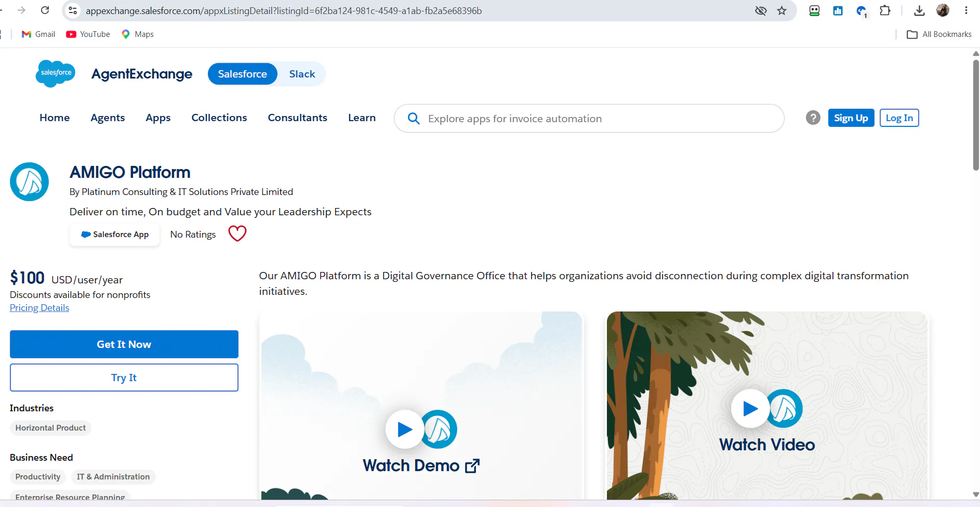This screenshot has height=507, width=980.
Task: Open the Apps nav item
Action: tap(158, 118)
